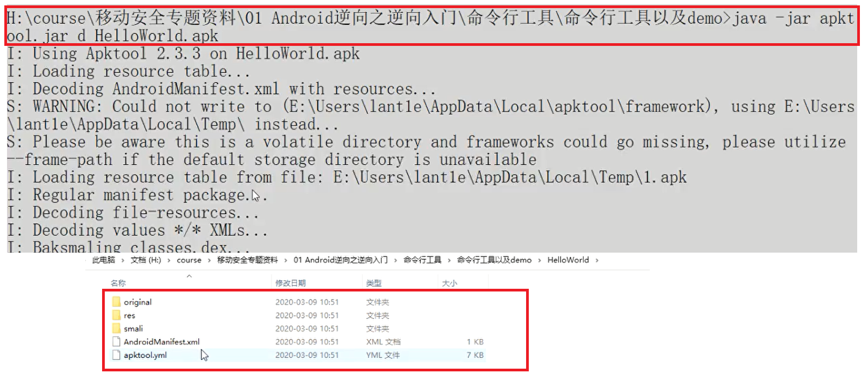Image resolution: width=868 pixels, height=380 pixels.
Task: Go to 移动安全专题资料 in the breadcrumb
Action: pos(247,260)
